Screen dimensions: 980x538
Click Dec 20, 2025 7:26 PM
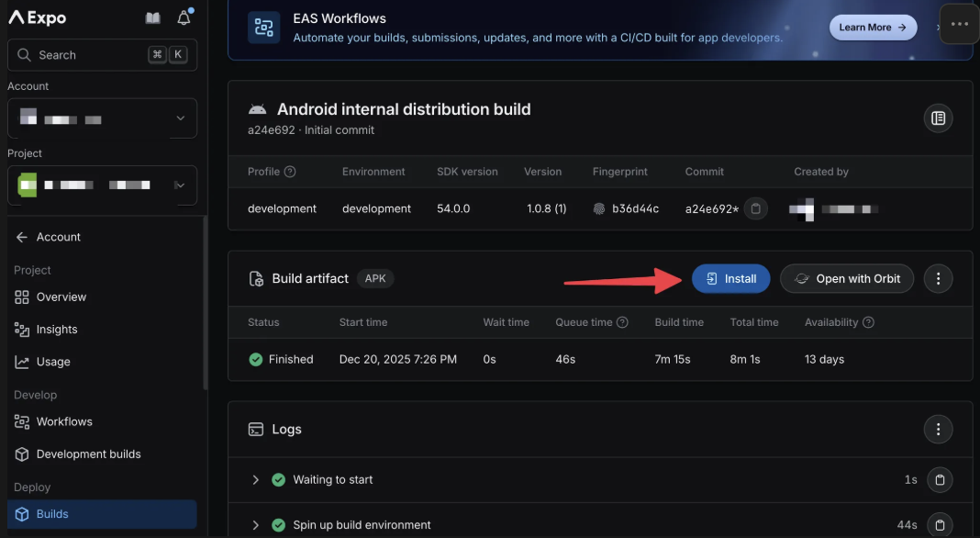(398, 360)
